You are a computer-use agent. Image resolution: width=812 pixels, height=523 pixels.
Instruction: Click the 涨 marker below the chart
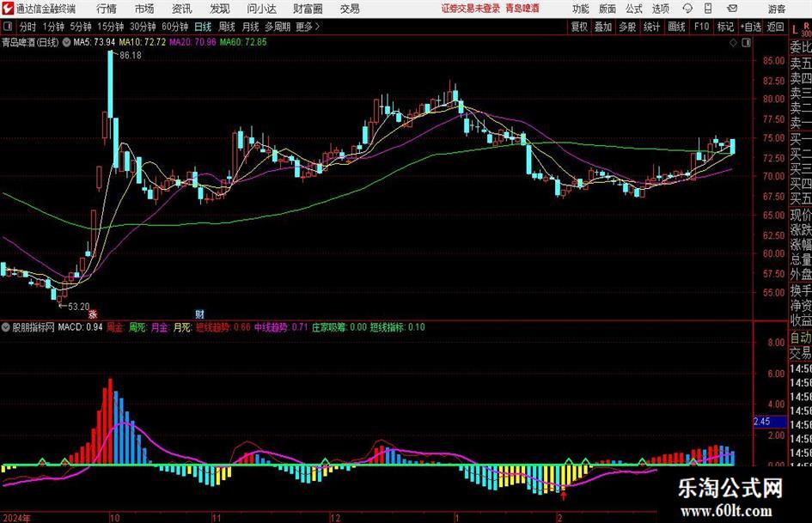pyautogui.click(x=93, y=313)
